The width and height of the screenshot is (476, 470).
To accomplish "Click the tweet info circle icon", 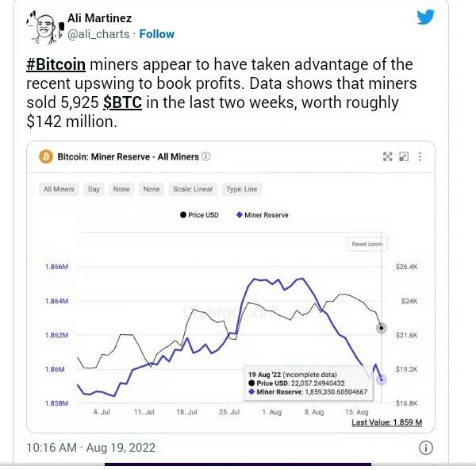I will (425, 448).
